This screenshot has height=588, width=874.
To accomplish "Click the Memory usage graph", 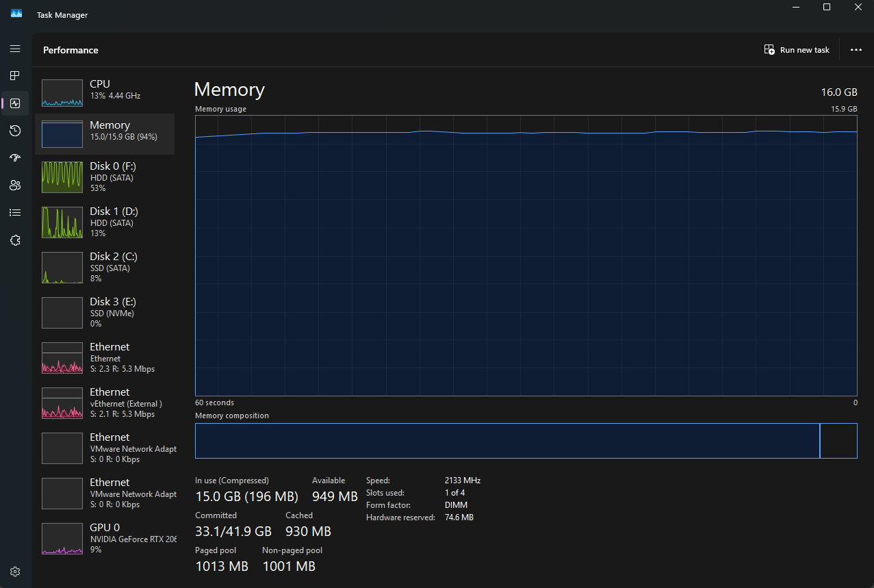I will [526, 255].
